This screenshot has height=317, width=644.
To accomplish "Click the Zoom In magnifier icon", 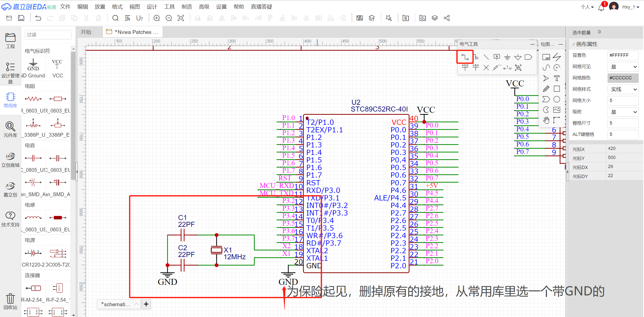I will tap(156, 18).
